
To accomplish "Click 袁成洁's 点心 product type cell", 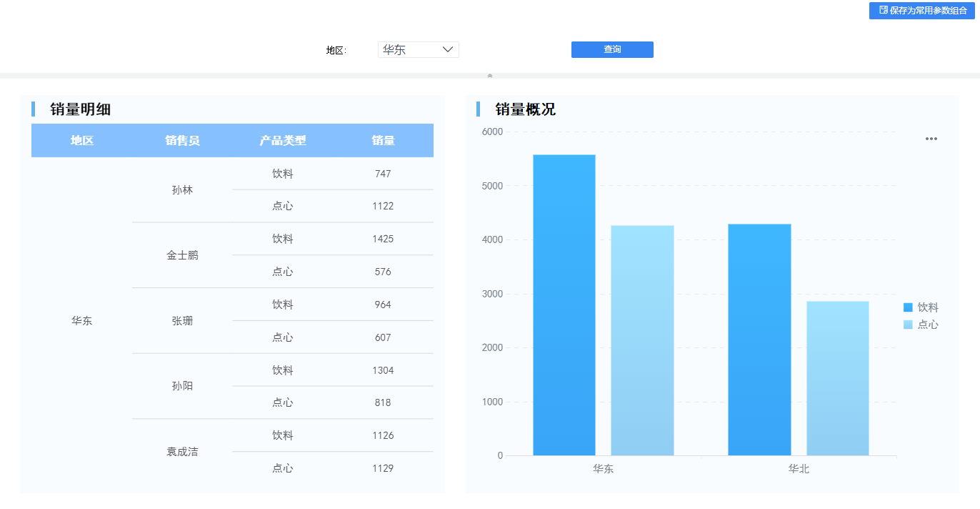I will (283, 468).
